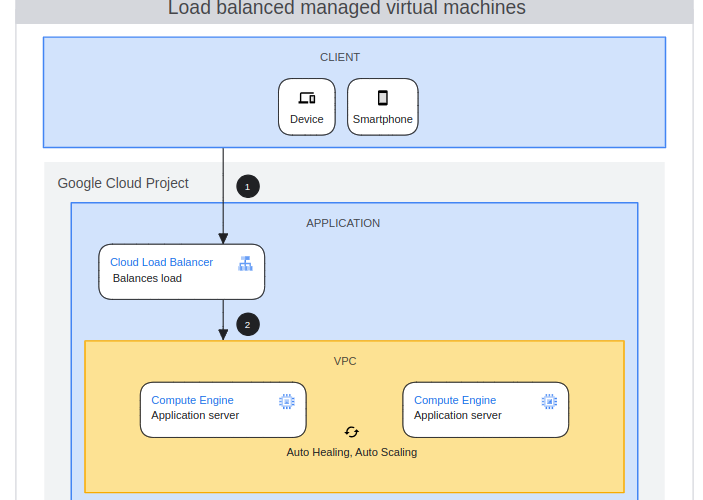Screen dimensions: 703x500
Task: Click Auto Healing, Auto Scaling caption
Action: tap(352, 452)
